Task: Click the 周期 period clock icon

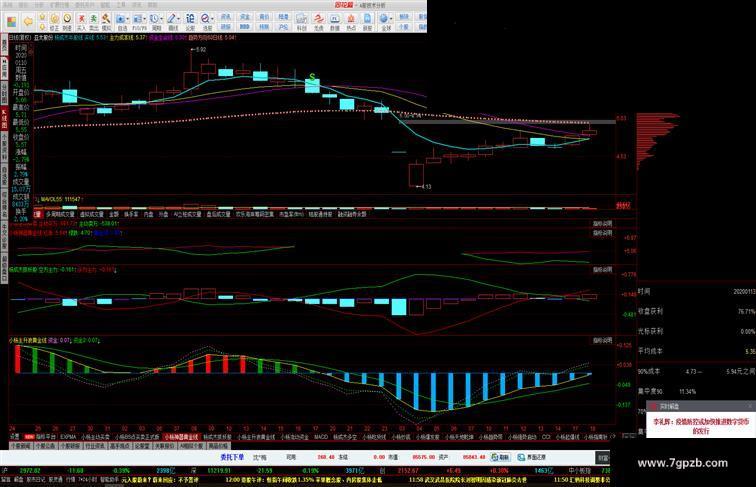Action: click(155, 22)
